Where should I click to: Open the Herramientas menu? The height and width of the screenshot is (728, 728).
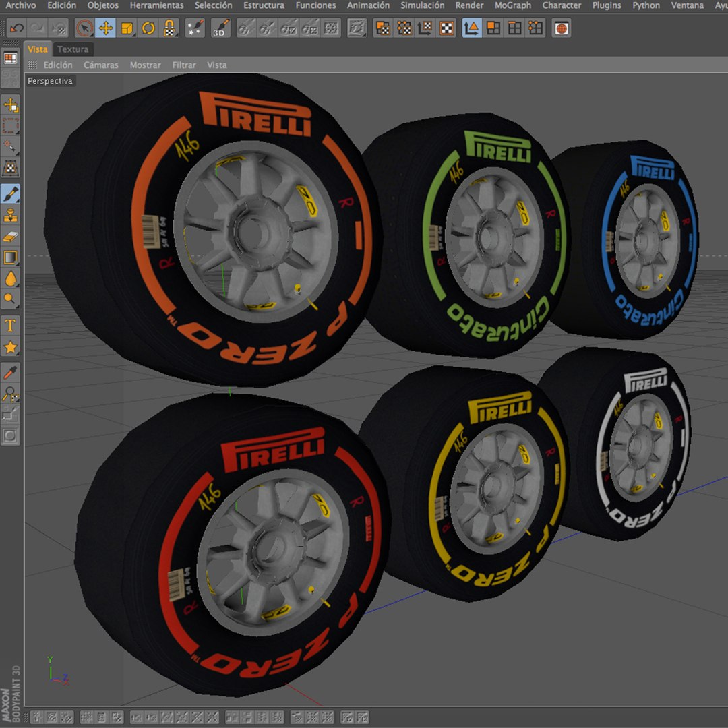(156, 5)
